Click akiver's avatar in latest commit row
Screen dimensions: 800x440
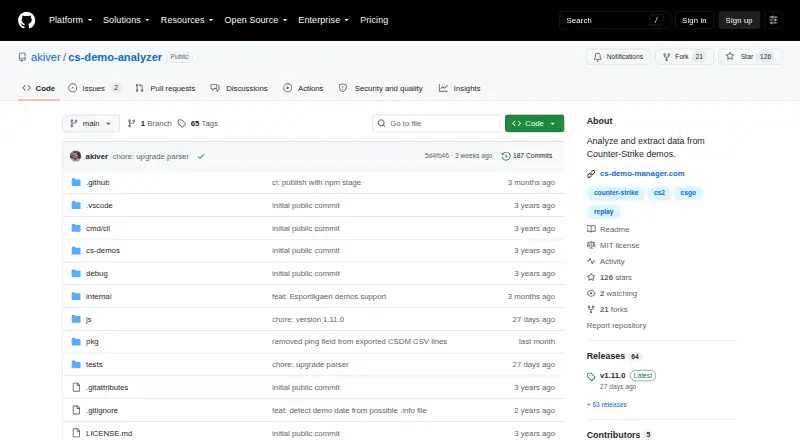point(76,156)
